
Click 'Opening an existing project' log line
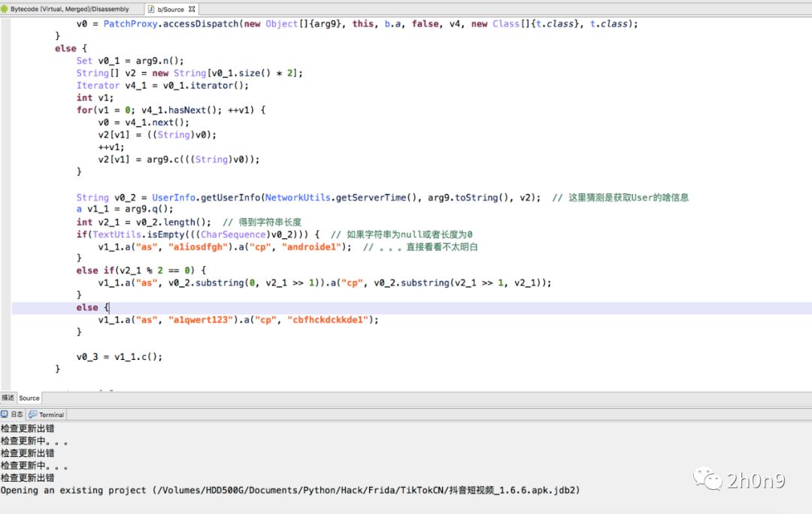coord(290,490)
